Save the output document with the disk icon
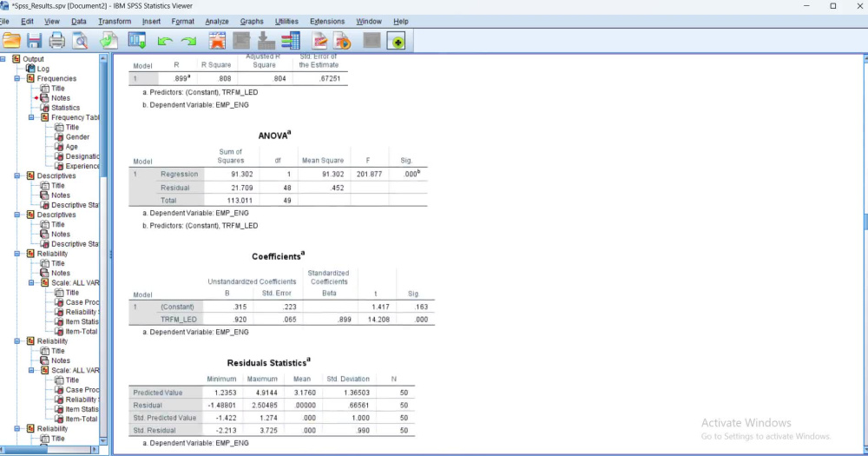The height and width of the screenshot is (456, 868). point(35,41)
